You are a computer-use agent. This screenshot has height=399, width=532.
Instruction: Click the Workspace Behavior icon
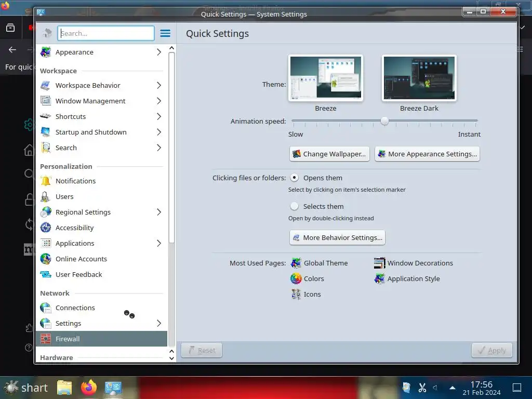(x=46, y=86)
